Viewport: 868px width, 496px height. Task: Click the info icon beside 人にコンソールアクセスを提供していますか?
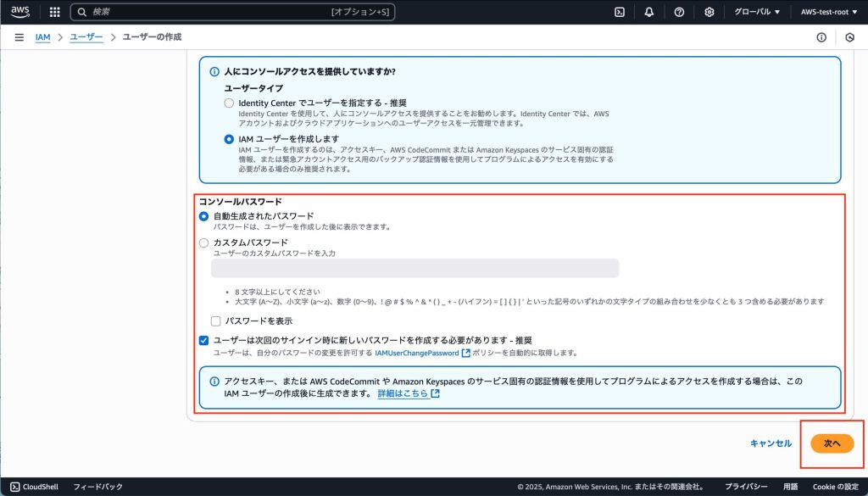214,72
